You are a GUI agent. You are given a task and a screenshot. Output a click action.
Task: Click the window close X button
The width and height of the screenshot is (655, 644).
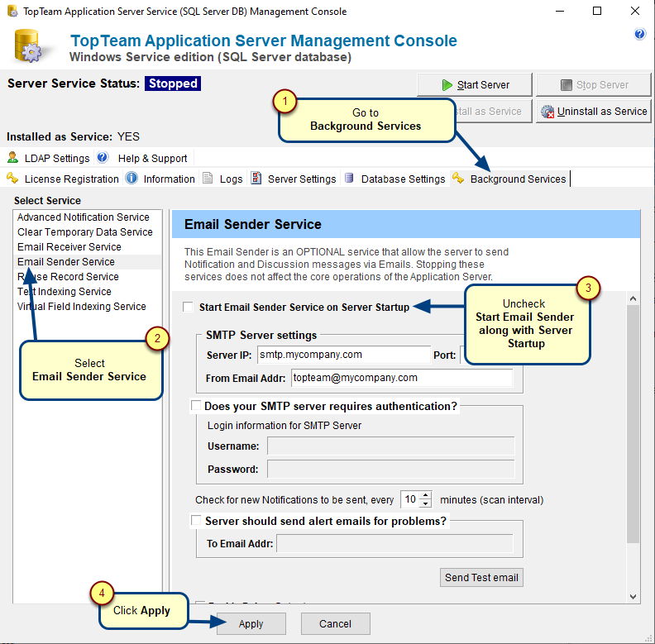click(x=635, y=11)
